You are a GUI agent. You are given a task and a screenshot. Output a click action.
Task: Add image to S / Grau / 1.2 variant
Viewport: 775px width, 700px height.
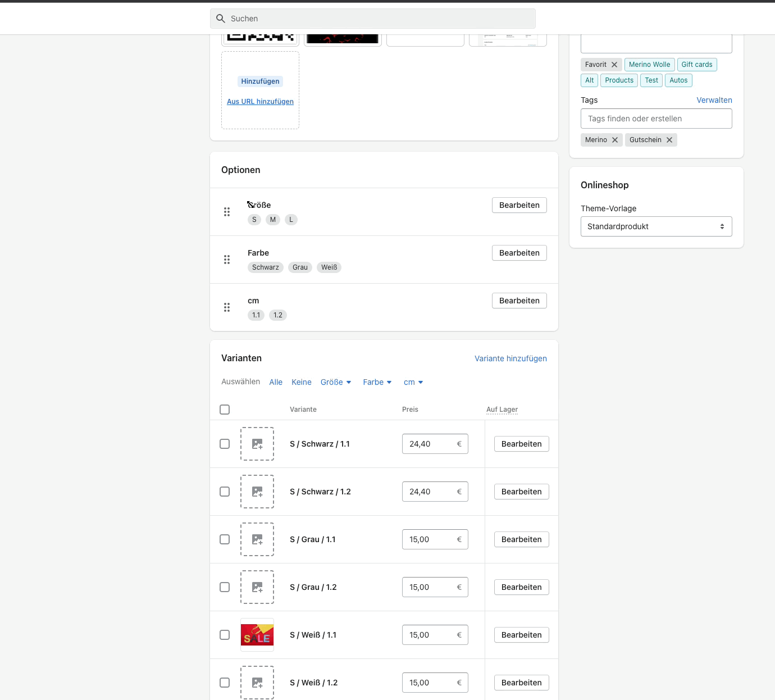(257, 587)
